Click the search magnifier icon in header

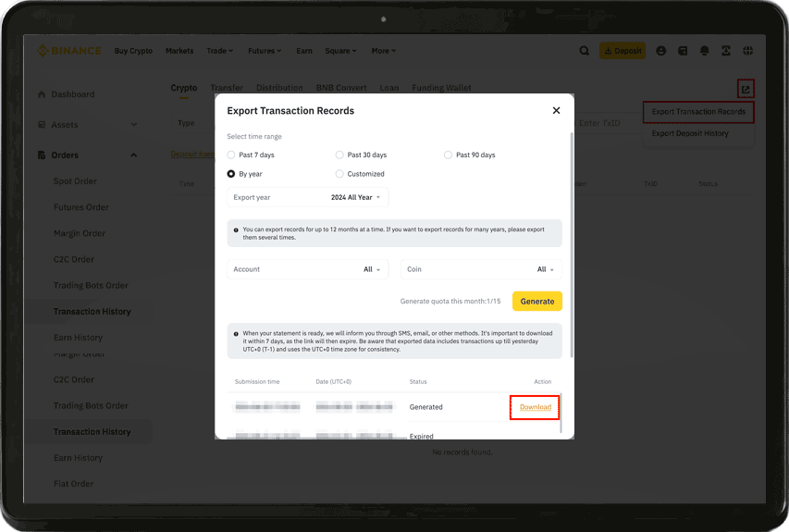[x=585, y=51]
